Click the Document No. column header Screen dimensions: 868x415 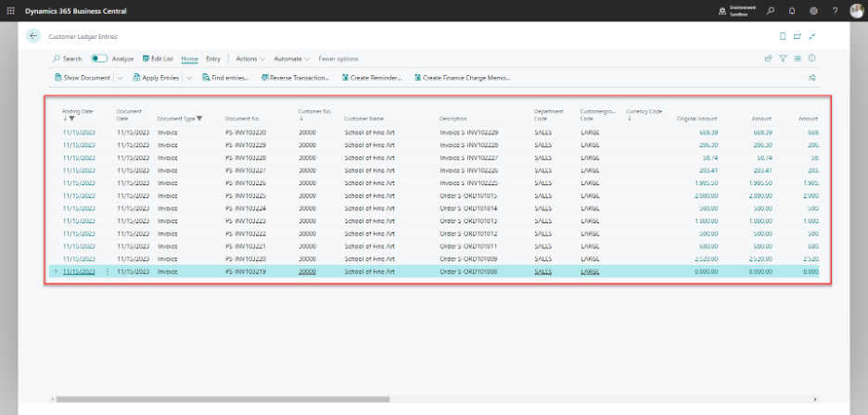tap(242, 119)
